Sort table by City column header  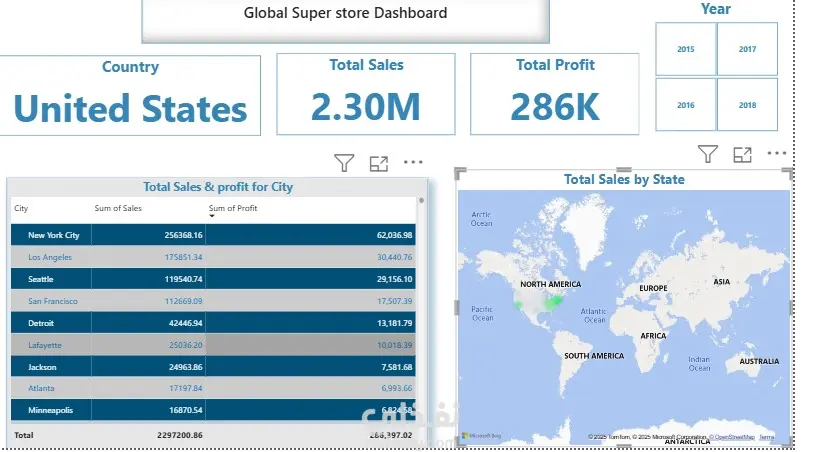(x=21, y=208)
